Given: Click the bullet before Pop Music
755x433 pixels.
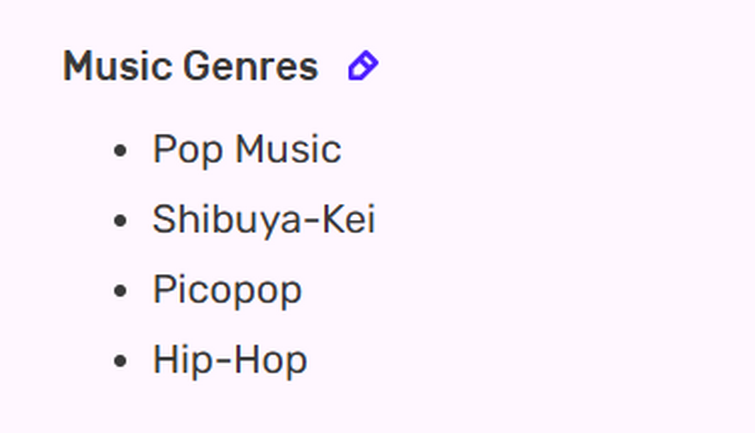Looking at the screenshot, I should (x=120, y=151).
